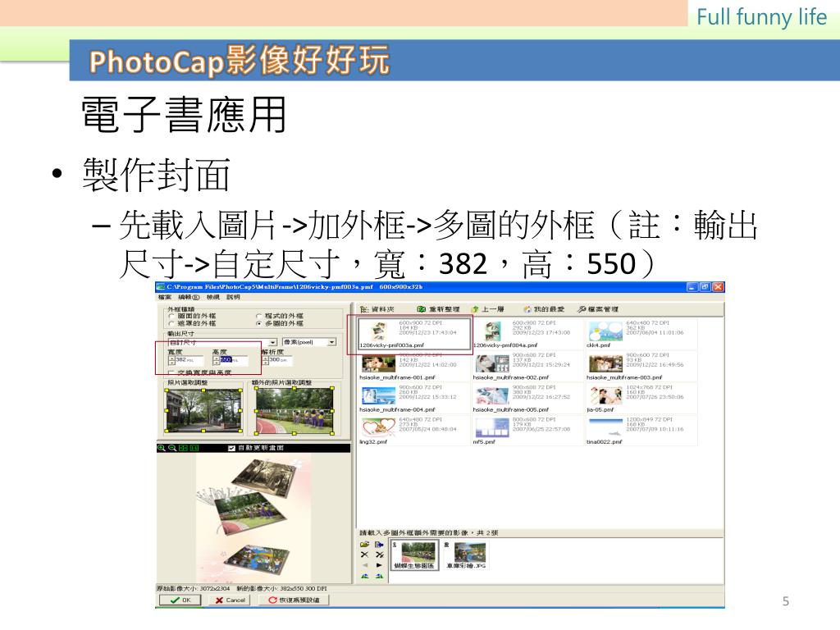
Task: Toggle 自動更新畫面 checkbox
Action: pos(231,448)
